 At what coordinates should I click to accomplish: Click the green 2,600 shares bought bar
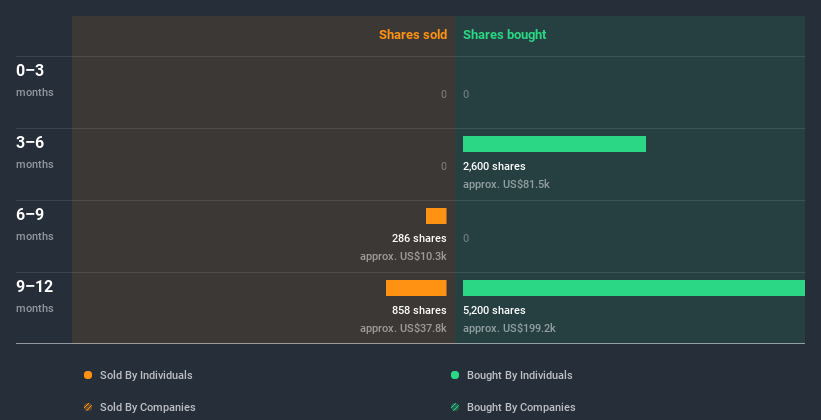click(554, 144)
